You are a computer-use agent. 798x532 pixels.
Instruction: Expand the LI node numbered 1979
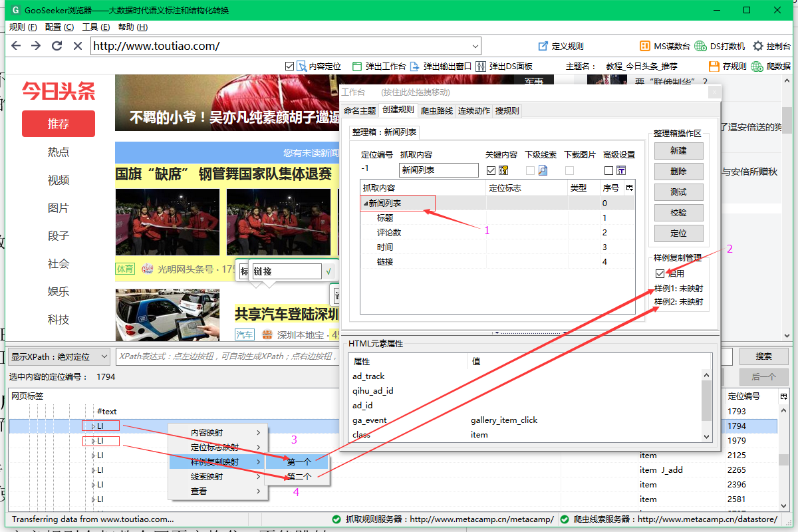93,441
